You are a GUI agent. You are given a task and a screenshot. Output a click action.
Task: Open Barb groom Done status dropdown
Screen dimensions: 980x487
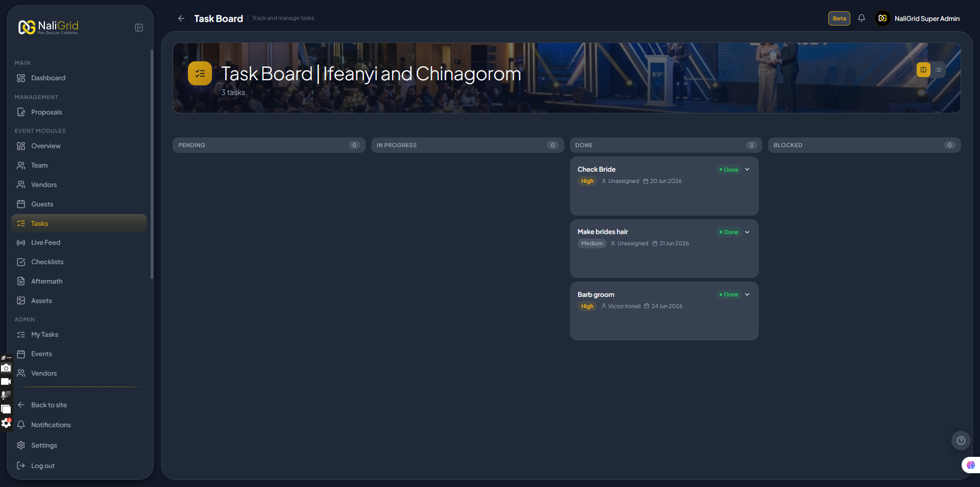tap(729, 294)
